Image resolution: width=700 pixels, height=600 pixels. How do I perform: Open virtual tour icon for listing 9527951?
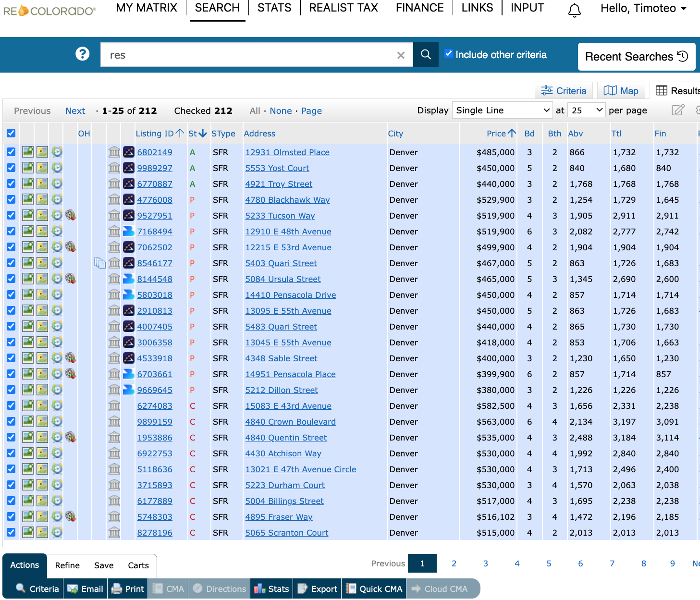[71, 216]
